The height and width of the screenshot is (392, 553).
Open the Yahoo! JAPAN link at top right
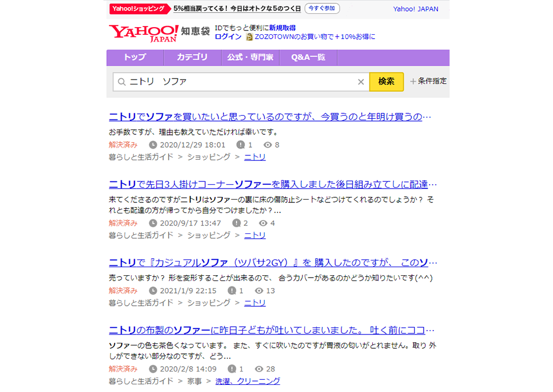(415, 9)
